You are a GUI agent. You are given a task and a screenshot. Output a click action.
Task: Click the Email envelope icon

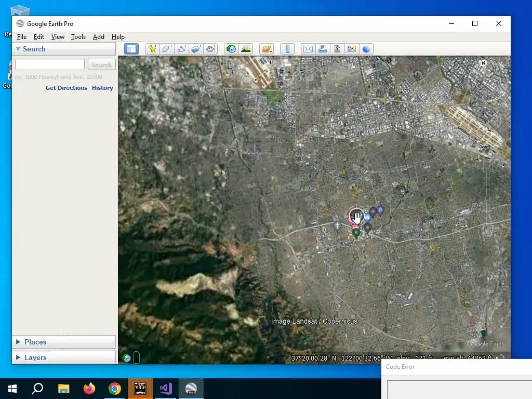point(308,49)
